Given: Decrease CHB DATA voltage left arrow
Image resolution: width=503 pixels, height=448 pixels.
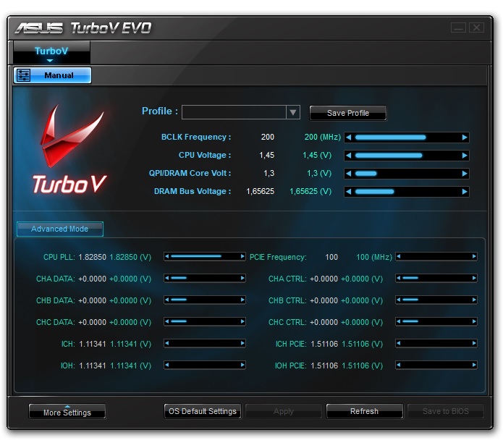Looking at the screenshot, I should click(x=166, y=300).
